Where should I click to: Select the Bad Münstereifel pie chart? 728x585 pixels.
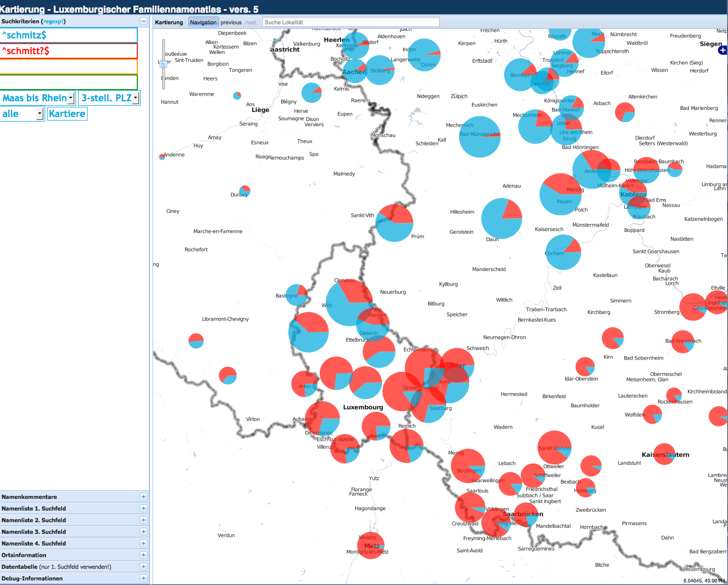[479, 137]
